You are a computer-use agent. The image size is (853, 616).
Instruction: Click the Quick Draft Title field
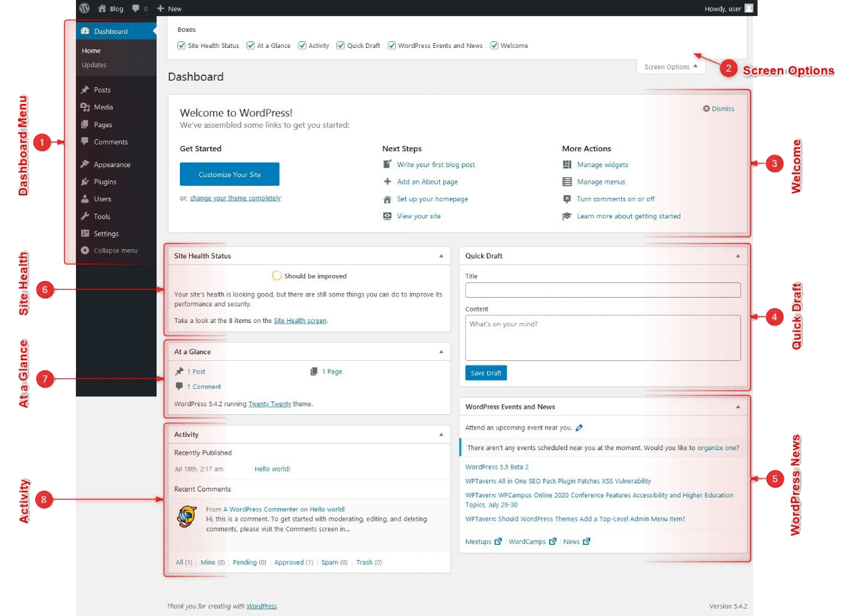point(603,290)
